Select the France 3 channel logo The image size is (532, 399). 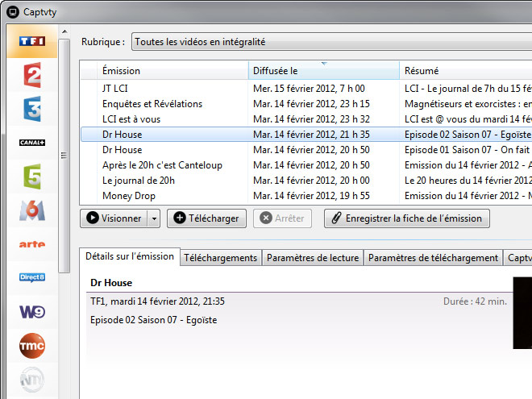coord(32,109)
